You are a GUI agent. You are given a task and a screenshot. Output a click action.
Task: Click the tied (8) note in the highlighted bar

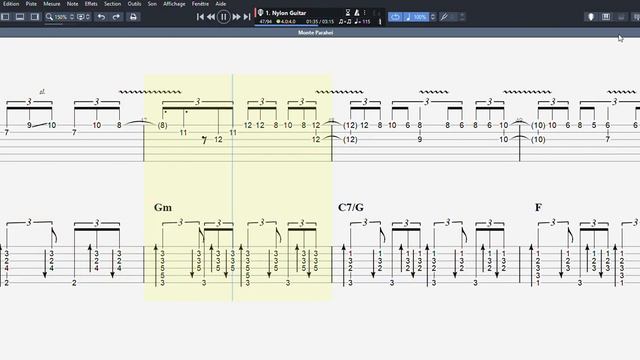click(x=162, y=125)
